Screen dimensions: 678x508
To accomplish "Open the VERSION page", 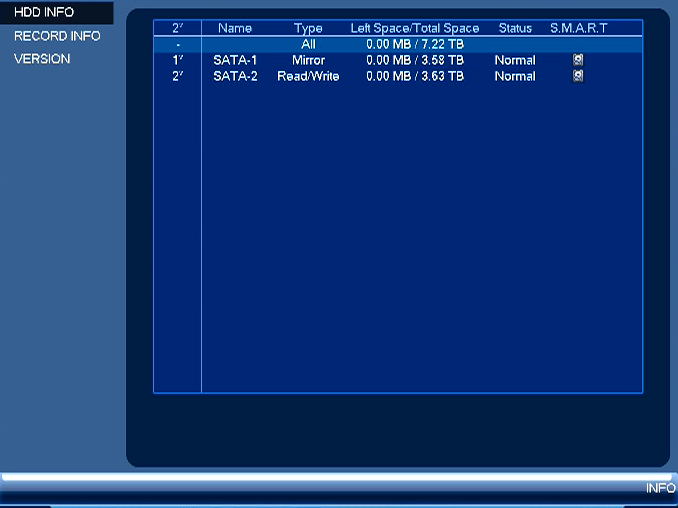I will point(42,59).
